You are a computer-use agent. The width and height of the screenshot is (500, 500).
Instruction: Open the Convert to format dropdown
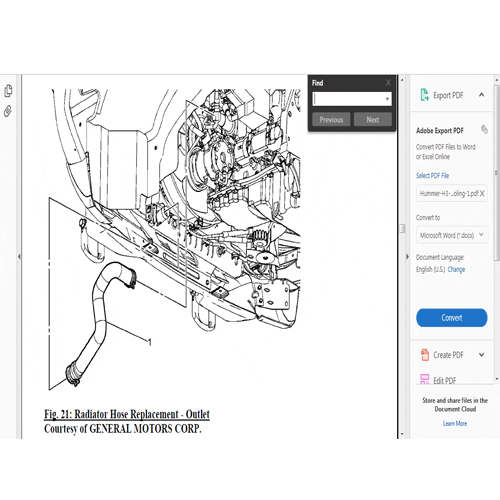pos(452,235)
